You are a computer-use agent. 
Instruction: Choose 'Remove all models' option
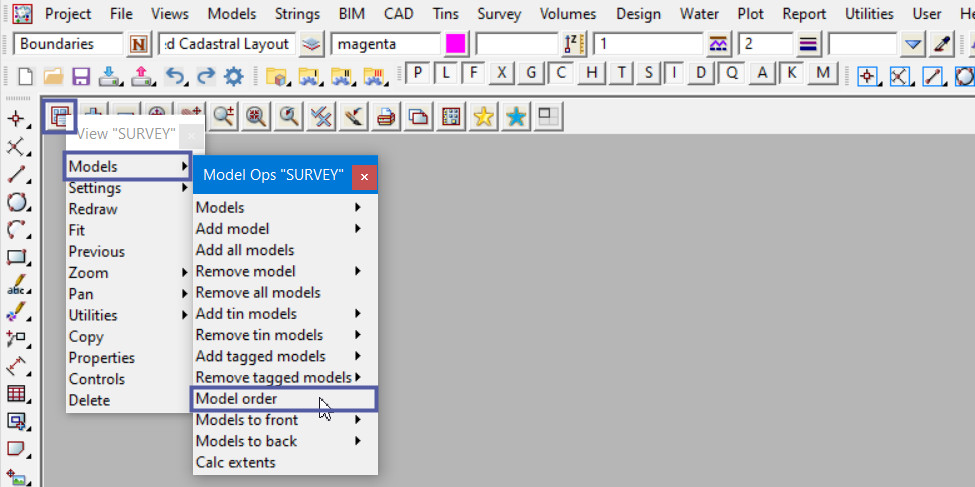(x=258, y=292)
